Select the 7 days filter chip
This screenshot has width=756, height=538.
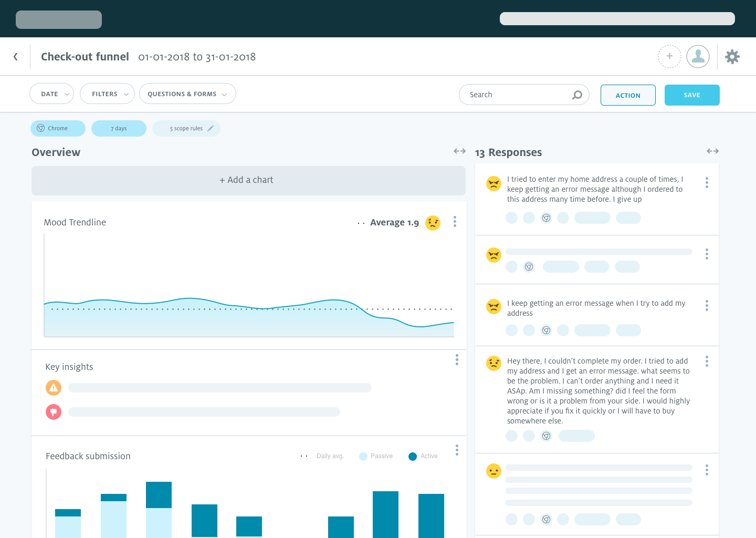(x=119, y=128)
